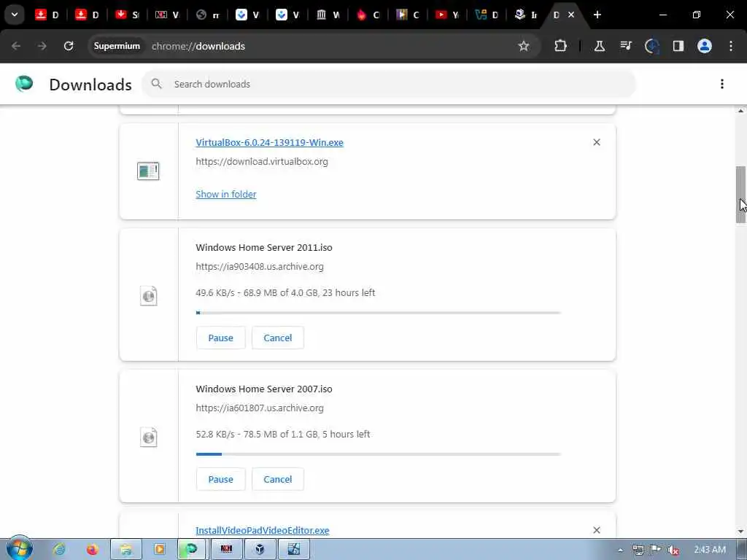This screenshot has height=560, width=747.
Task: Go forward using the forward arrow
Action: pyautogui.click(x=42, y=46)
